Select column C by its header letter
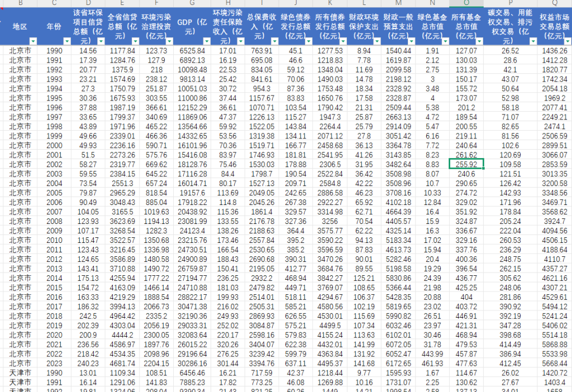Image resolution: width=572 pixels, height=392 pixels. (54, 3)
